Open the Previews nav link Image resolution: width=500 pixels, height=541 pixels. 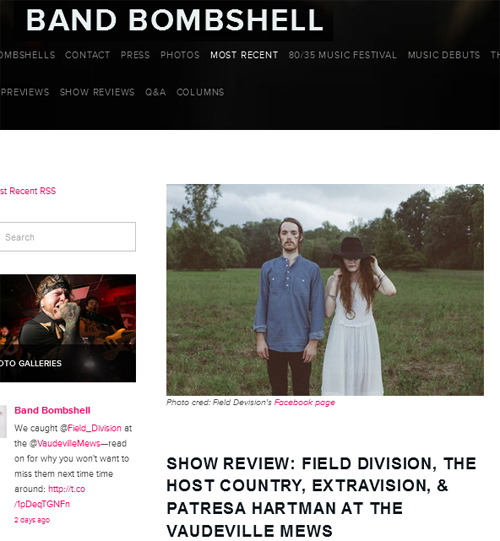coord(24,92)
